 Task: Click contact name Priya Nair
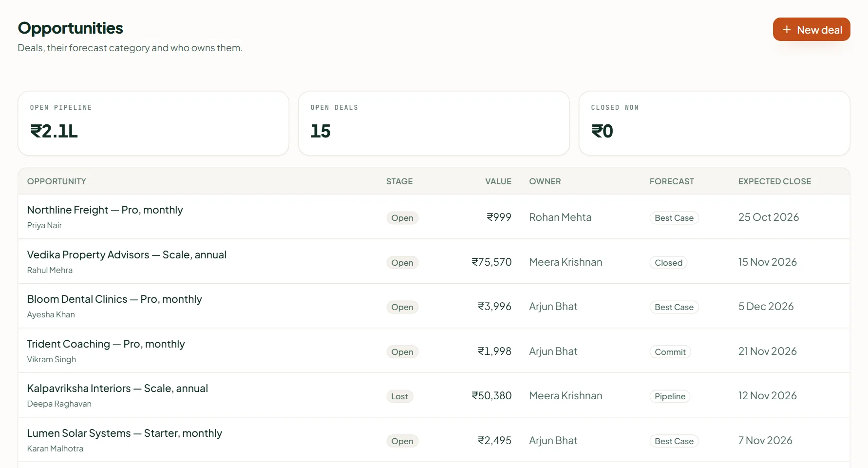click(44, 225)
